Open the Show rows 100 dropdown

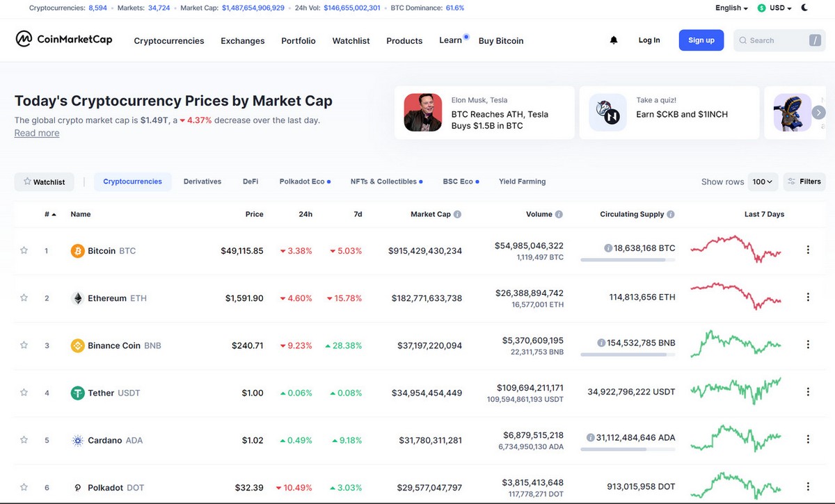(763, 181)
